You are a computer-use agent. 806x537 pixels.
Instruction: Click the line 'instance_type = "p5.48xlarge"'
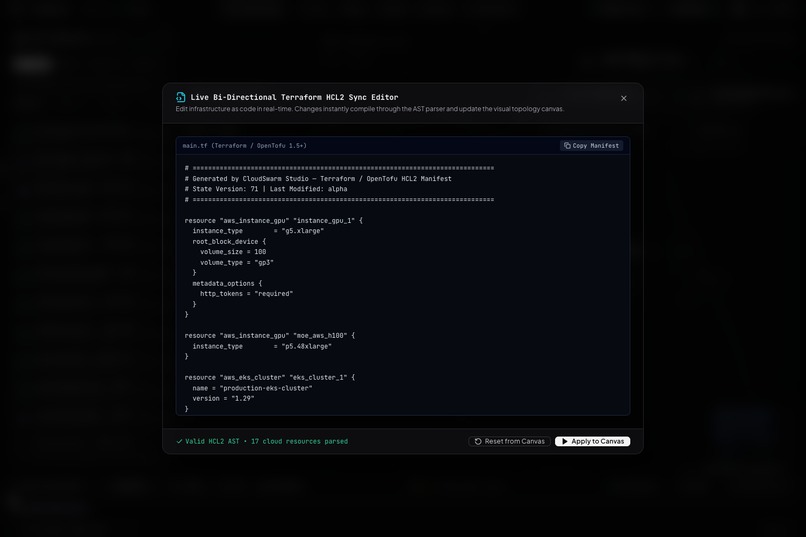(x=262, y=346)
